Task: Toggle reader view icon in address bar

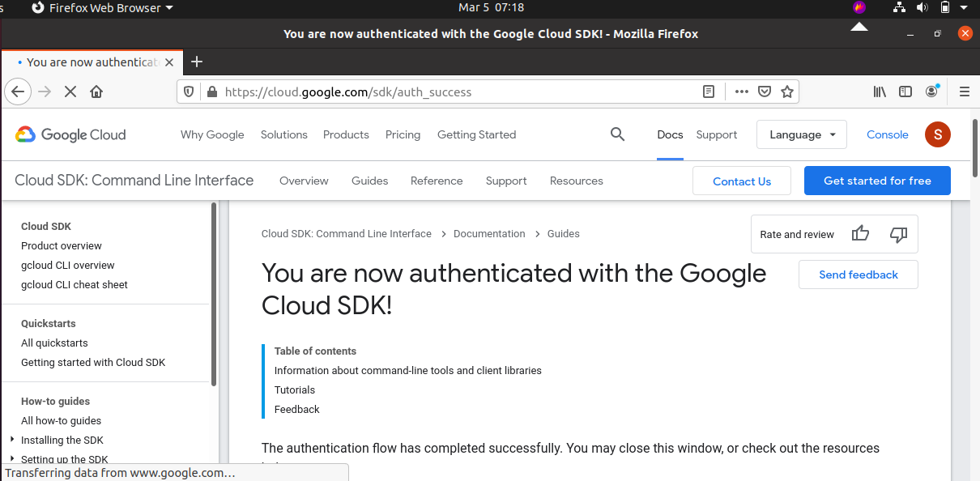Action: click(x=709, y=92)
